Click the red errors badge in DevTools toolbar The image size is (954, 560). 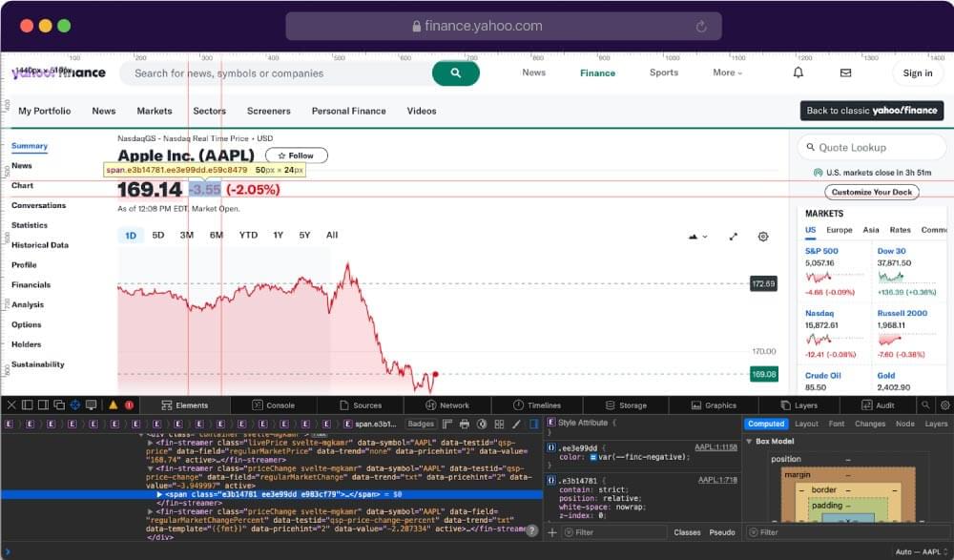(129, 404)
